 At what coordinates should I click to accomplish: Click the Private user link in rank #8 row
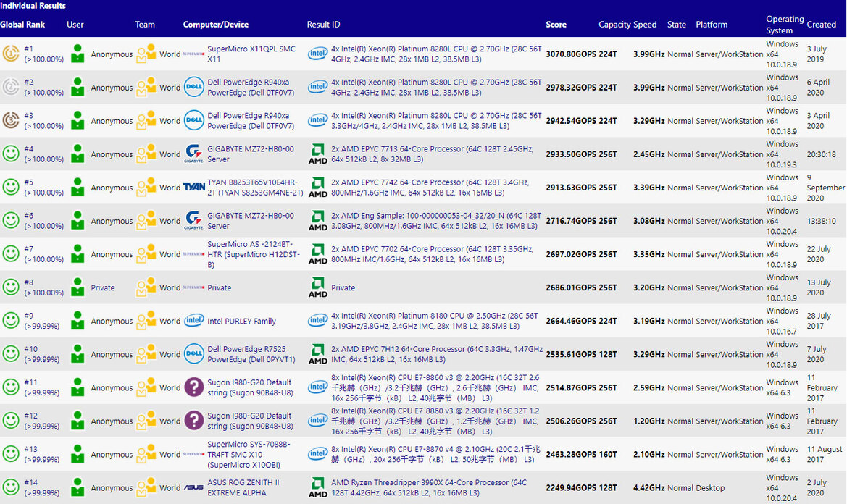[103, 287]
